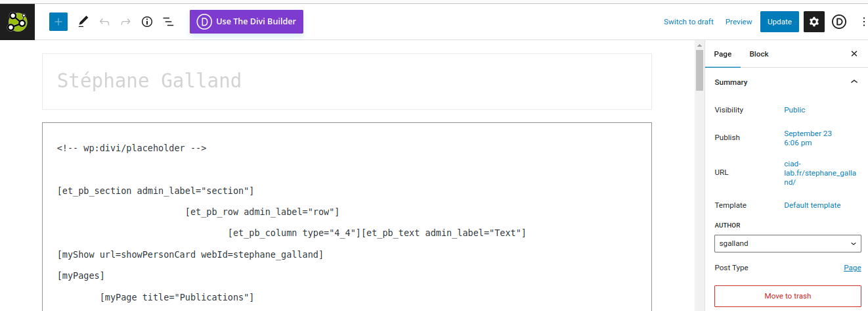Image resolution: width=868 pixels, height=311 pixels.
Task: Toggle the Settings gear sidebar
Action: point(814,22)
